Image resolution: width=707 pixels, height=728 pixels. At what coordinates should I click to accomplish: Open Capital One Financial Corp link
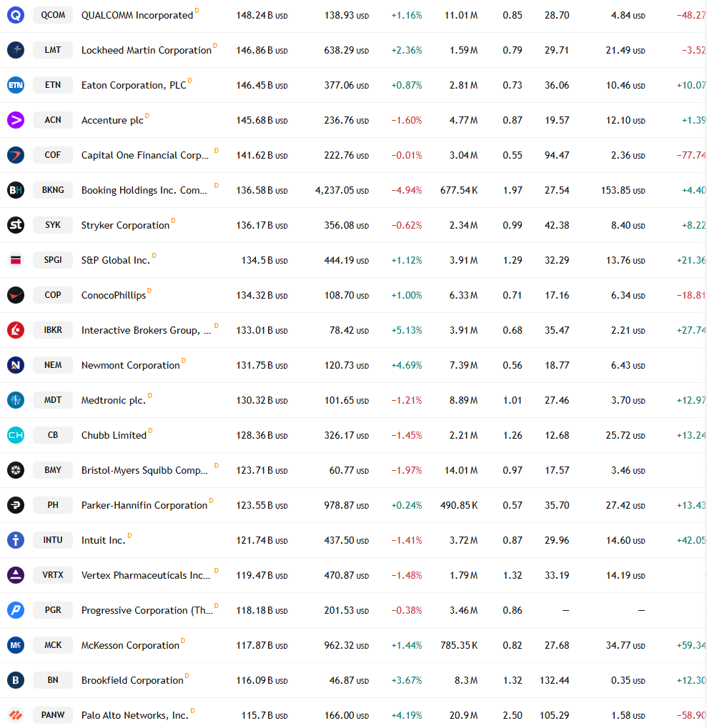pos(145,155)
